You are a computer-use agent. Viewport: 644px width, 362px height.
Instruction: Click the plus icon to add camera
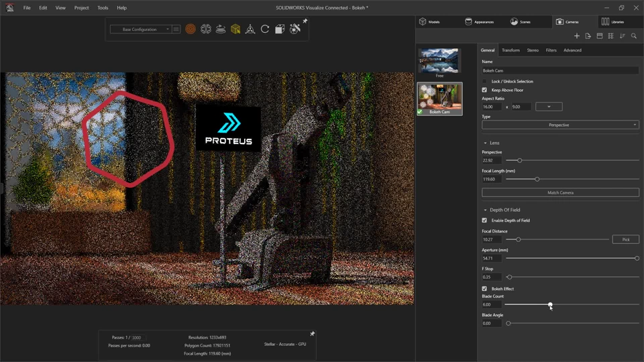coord(577,36)
